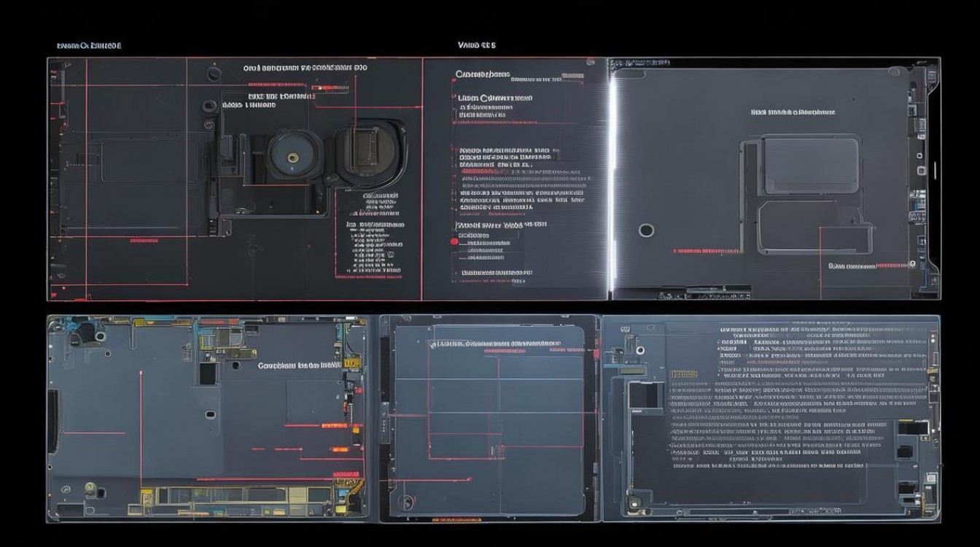Viewport: 980px width, 547px height.
Task: Select the black square chip in bottom-right panel
Action: tap(643, 395)
